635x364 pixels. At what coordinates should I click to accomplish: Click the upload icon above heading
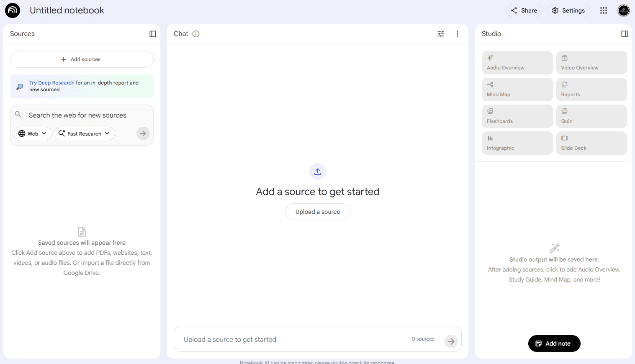[x=318, y=172]
